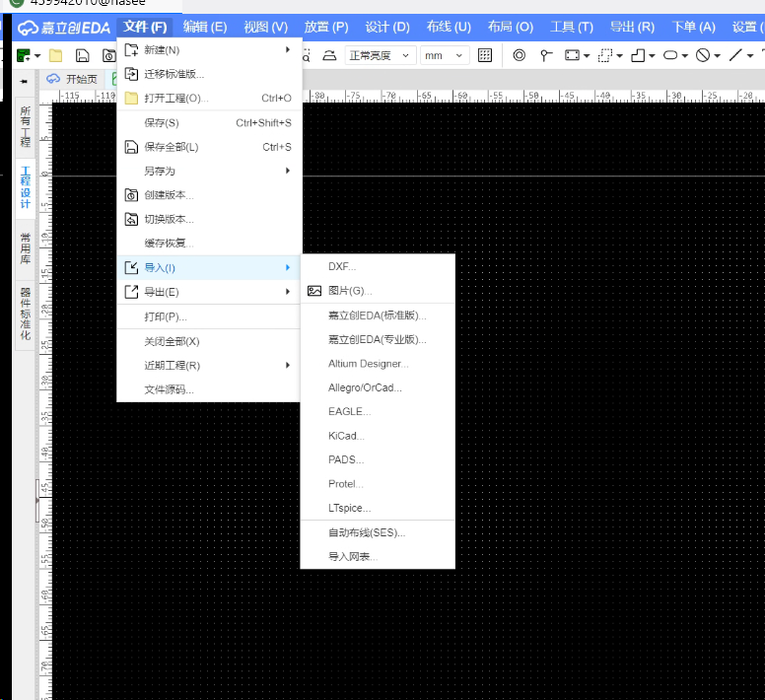Select the line drawing tool
The image size is (765, 700).
point(735,55)
